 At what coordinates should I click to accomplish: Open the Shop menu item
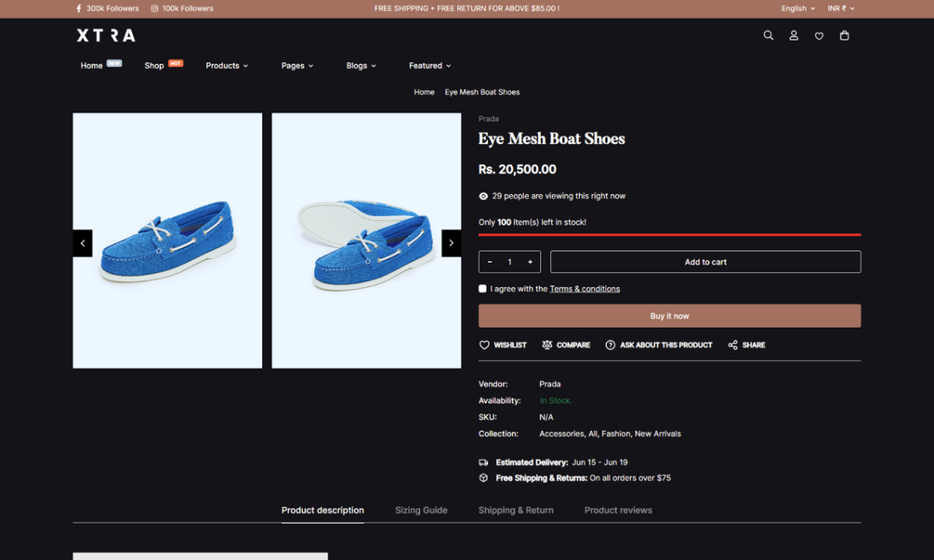coord(153,65)
